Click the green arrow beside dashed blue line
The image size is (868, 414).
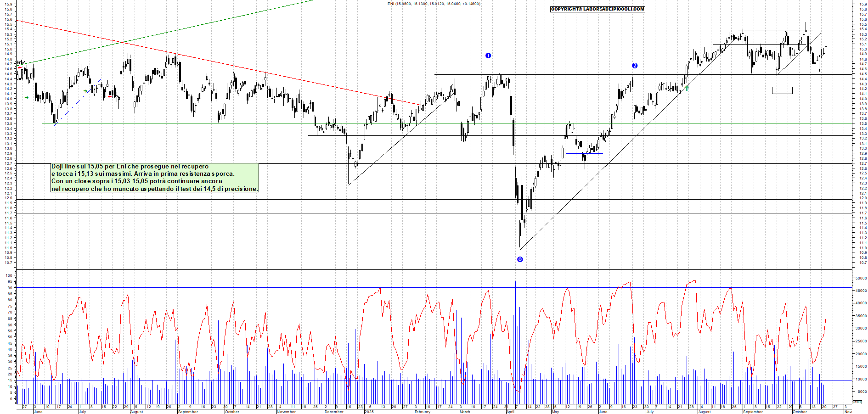85,91
